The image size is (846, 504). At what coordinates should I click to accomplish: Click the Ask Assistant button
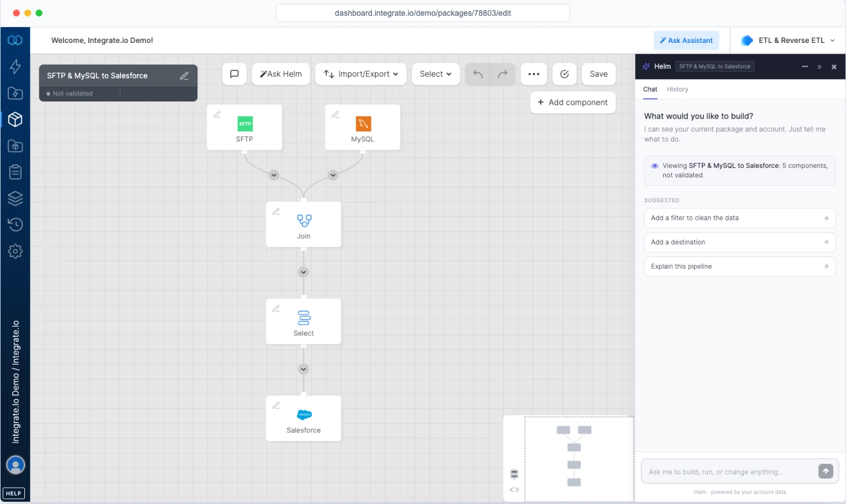[687, 40]
